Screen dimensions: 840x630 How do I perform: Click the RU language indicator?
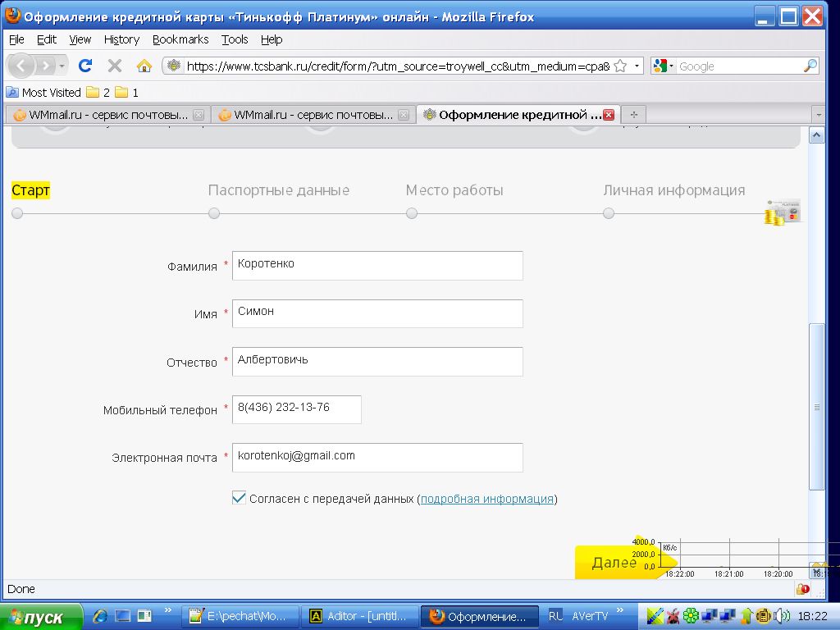coord(555,616)
